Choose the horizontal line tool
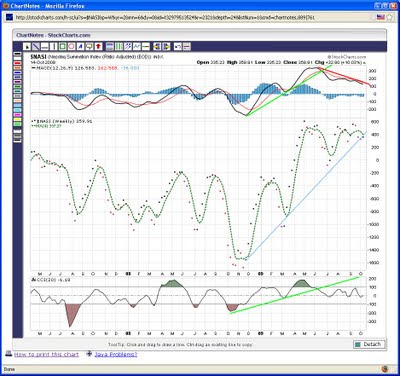This screenshot has width=400, height=376. [45, 46]
